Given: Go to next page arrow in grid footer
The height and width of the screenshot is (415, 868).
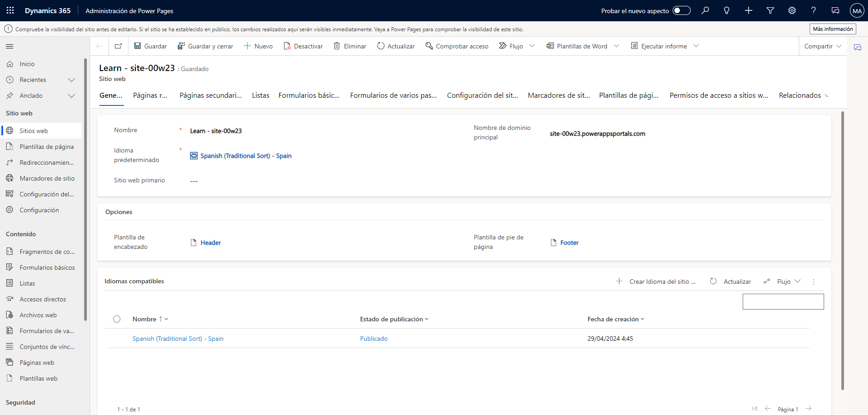Looking at the screenshot, I should 809,409.
